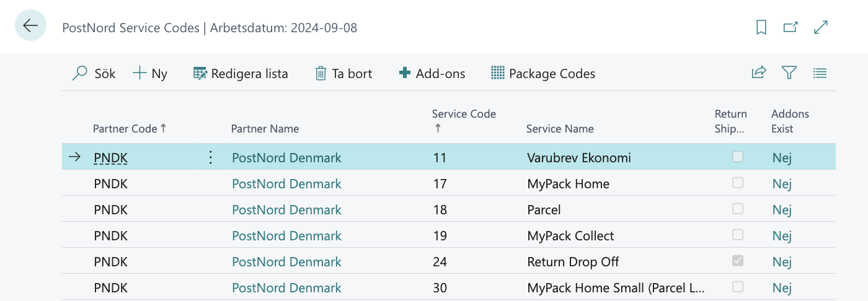Click the page title PostNord Service Codes

click(131, 27)
